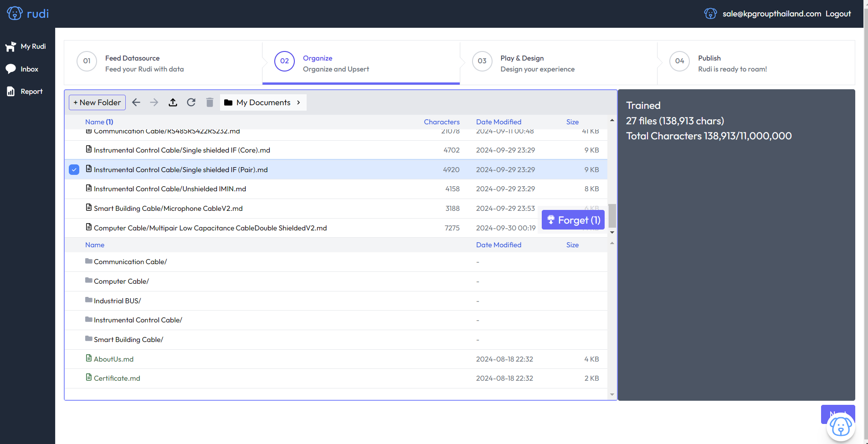The width and height of the screenshot is (868, 444).
Task: Switch to Play & Design step 03
Action: [559, 62]
